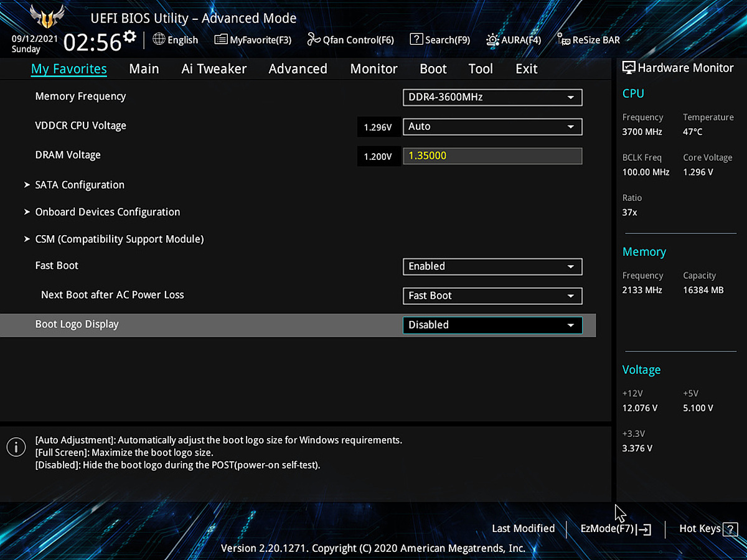This screenshot has width=747, height=560.
Task: Click the 2133 MHz memory frequency value
Action: (642, 290)
